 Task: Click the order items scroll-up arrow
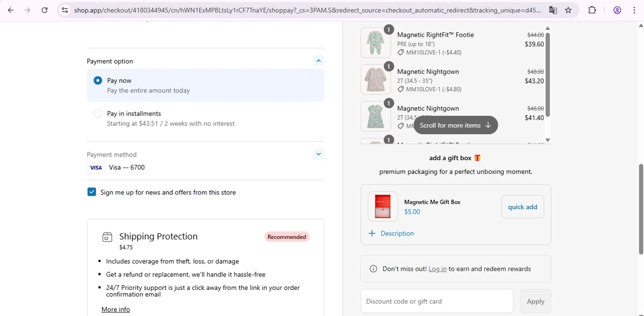(547, 29)
